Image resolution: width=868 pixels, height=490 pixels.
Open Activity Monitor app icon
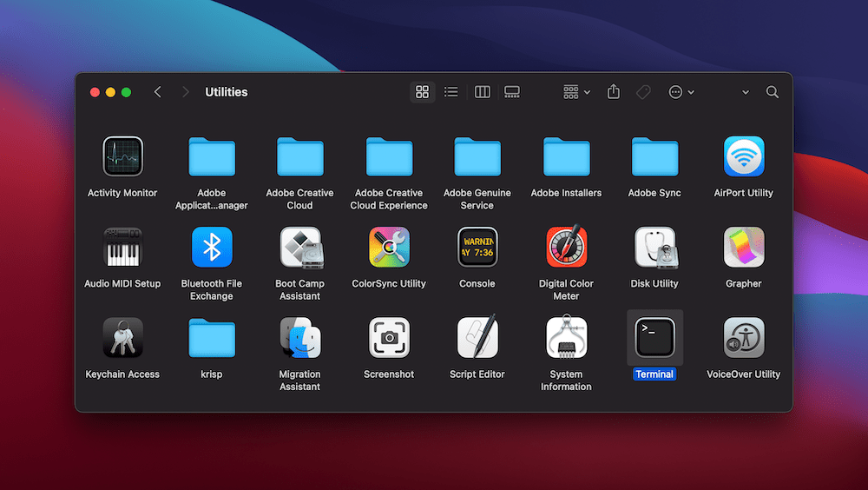(122, 156)
